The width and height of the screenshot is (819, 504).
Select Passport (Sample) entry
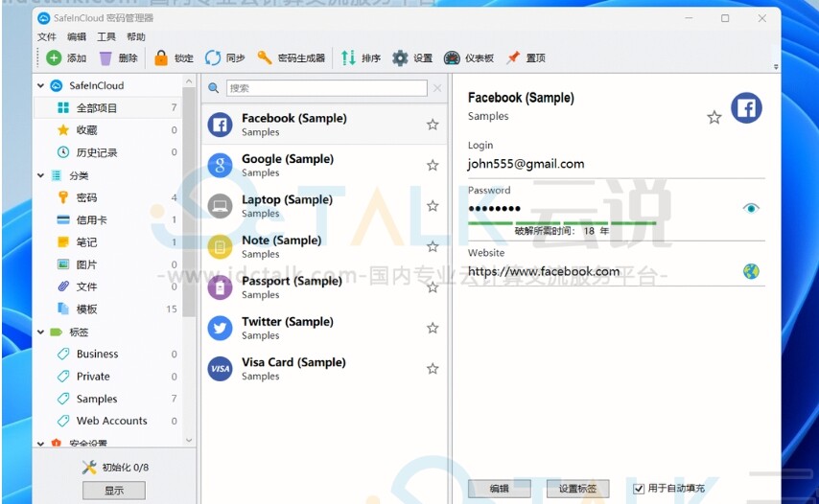coord(324,287)
